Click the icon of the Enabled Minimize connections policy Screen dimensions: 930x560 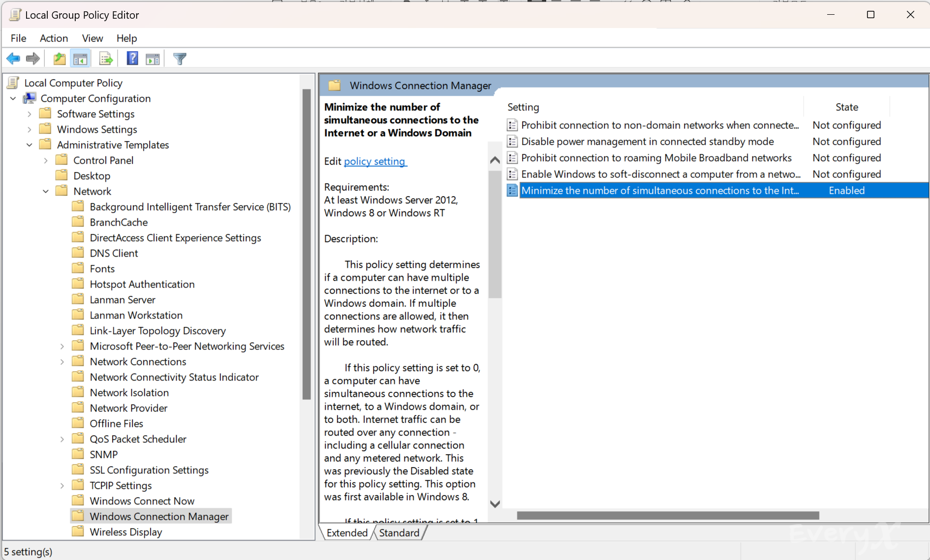[512, 190]
